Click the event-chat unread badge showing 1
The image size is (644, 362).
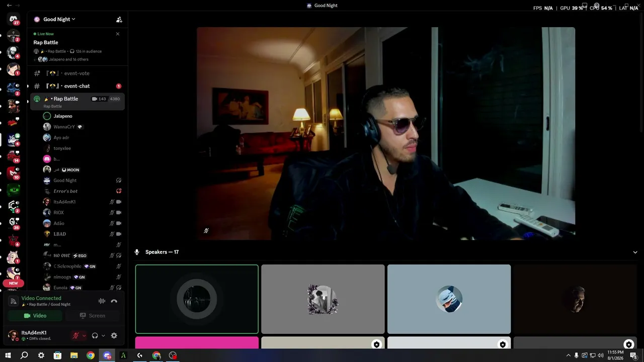tap(119, 86)
